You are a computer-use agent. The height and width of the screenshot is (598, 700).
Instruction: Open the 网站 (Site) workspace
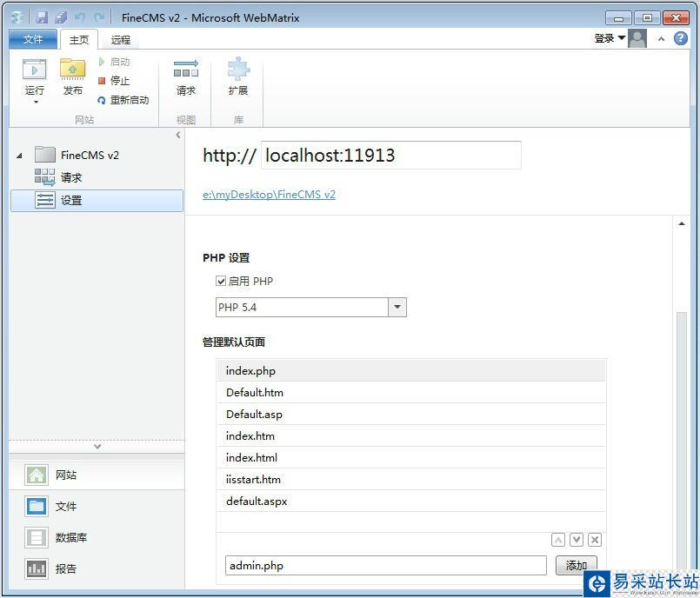[97, 475]
